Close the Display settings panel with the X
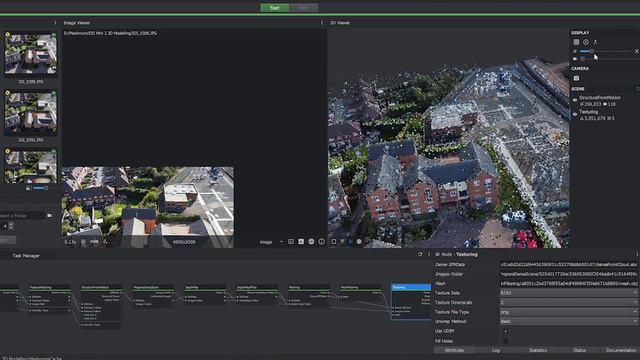The image size is (640, 360). point(636,51)
